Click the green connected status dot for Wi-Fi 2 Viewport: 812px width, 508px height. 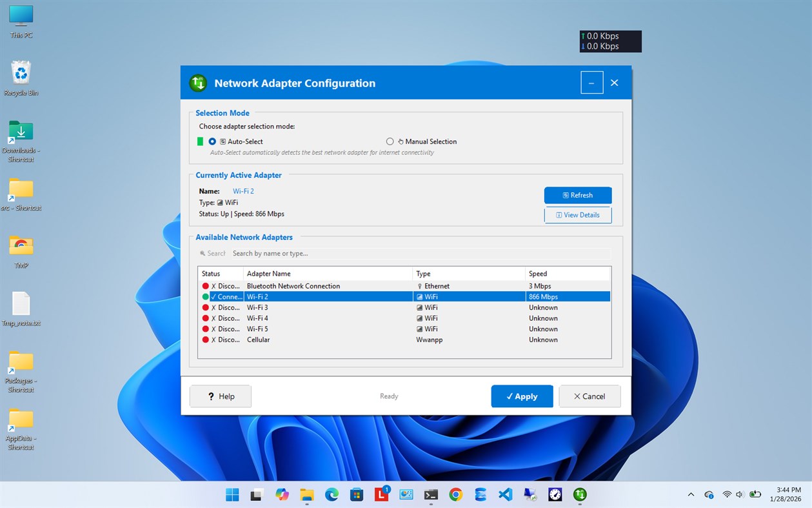[x=205, y=296]
